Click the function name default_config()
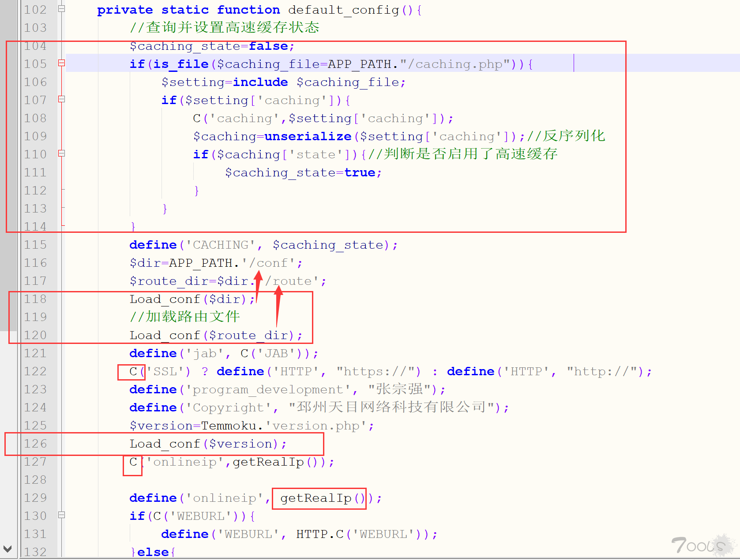This screenshot has width=740, height=560. pos(350,10)
